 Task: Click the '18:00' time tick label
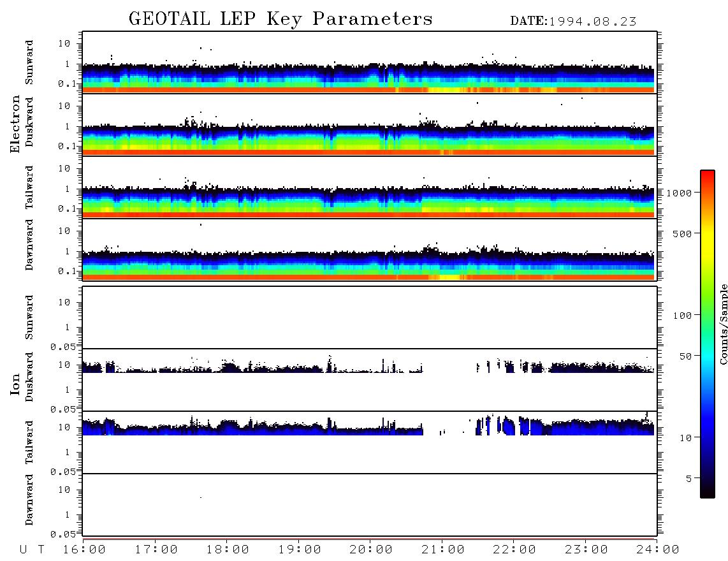(x=228, y=550)
